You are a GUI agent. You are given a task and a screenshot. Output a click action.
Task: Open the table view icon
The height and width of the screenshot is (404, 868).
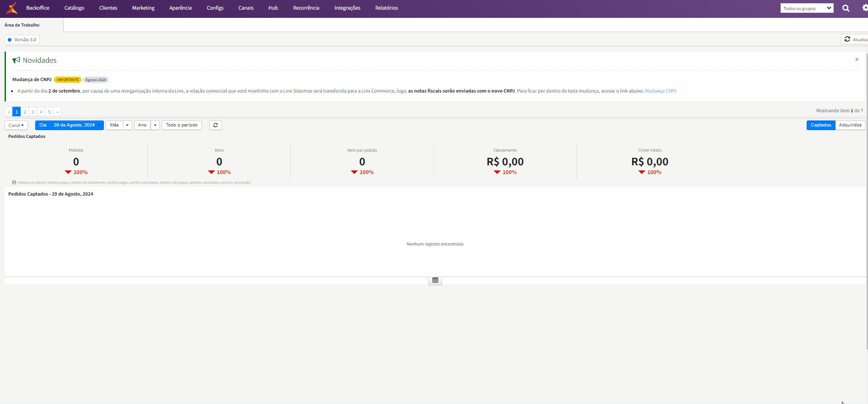435,280
